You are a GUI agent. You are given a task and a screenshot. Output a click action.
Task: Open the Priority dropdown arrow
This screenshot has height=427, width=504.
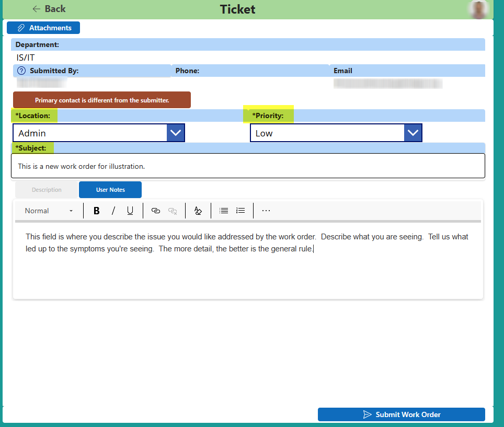[413, 133]
